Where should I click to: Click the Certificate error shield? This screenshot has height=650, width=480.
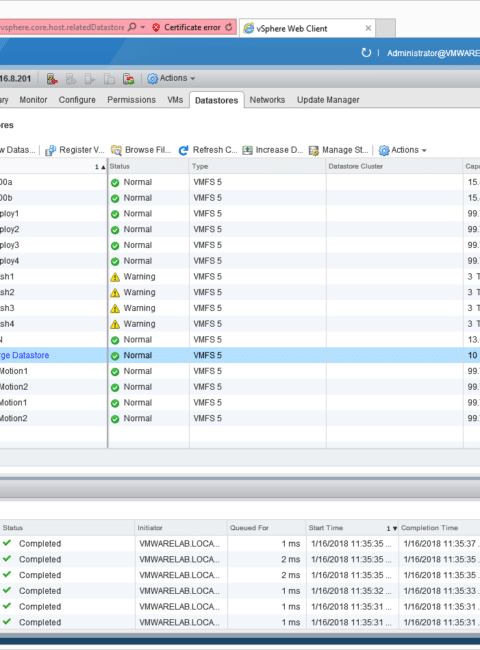click(156, 28)
